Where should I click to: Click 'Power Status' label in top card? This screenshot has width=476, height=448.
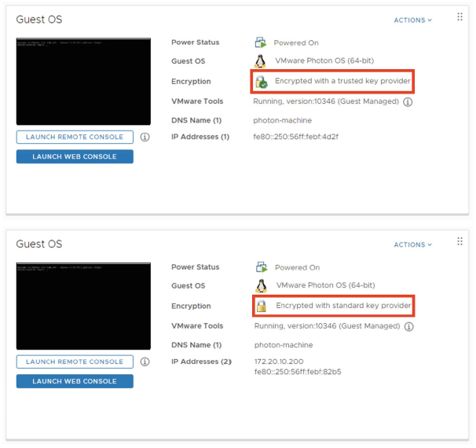[x=196, y=42]
